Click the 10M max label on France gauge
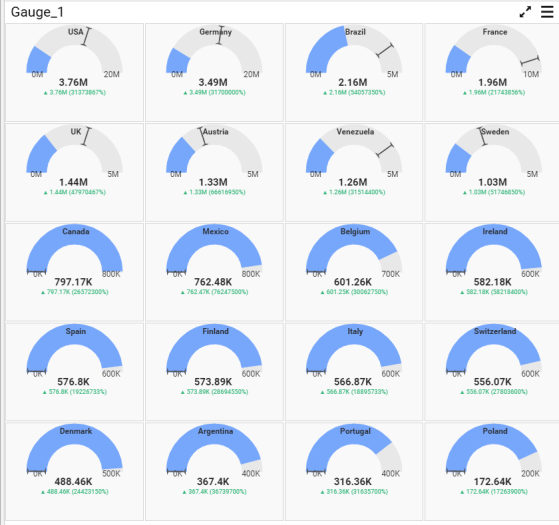The width and height of the screenshot is (559, 525). tap(531, 74)
